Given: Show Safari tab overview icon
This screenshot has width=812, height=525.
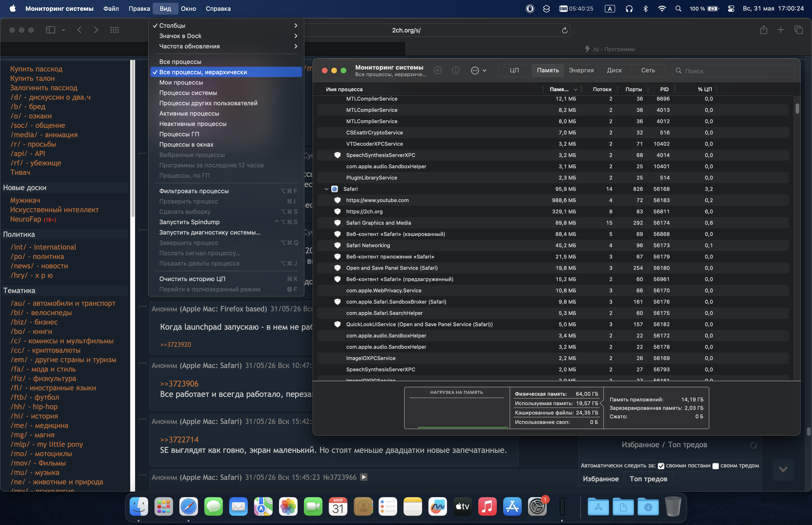Looking at the screenshot, I should tap(799, 30).
